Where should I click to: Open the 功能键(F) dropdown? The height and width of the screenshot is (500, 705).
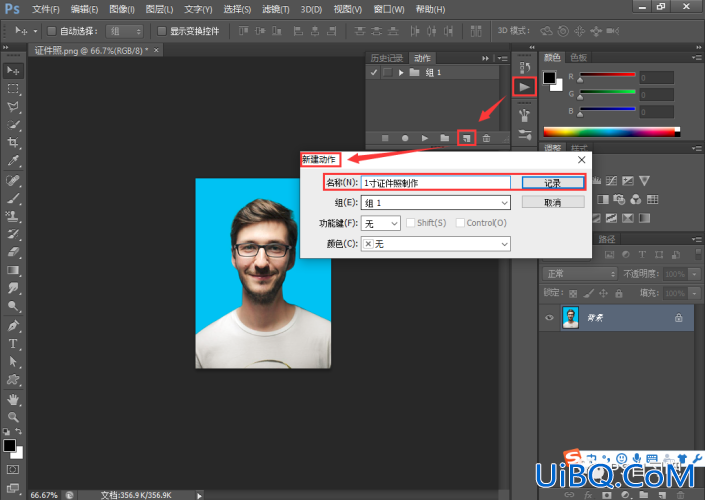click(381, 223)
